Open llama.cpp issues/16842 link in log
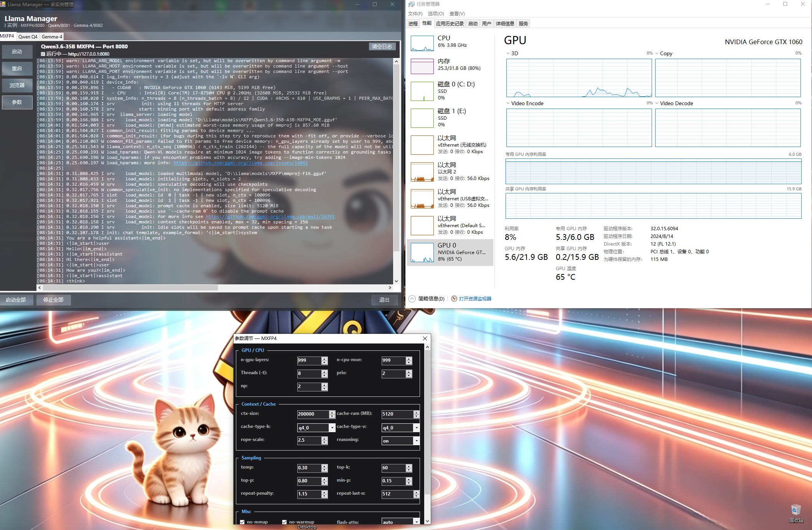 pos(240,163)
